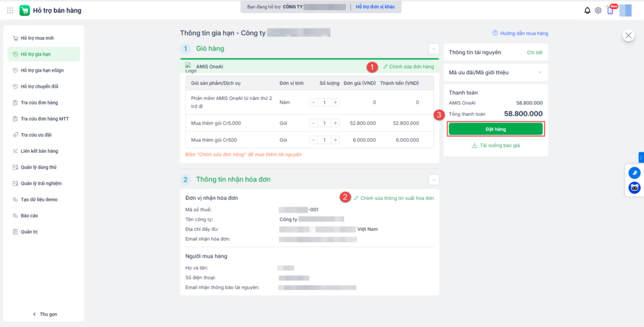Go to Hỗ trợ gia hạn eSign
This screenshot has height=327, width=644.
click(43, 70)
